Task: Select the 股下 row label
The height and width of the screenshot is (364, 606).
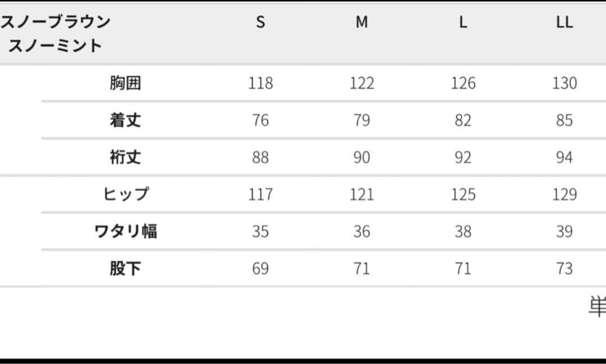Action: (x=125, y=269)
